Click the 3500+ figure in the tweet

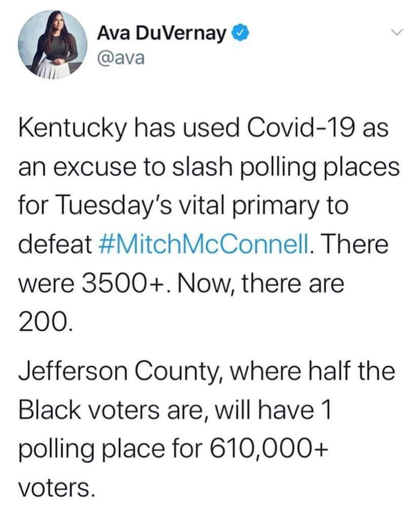123,284
